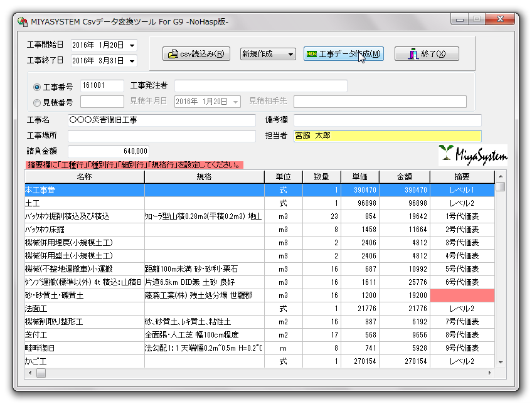
Task: Select the 機械(不整地運搬車)小運搬 cell
Action: coord(85,269)
